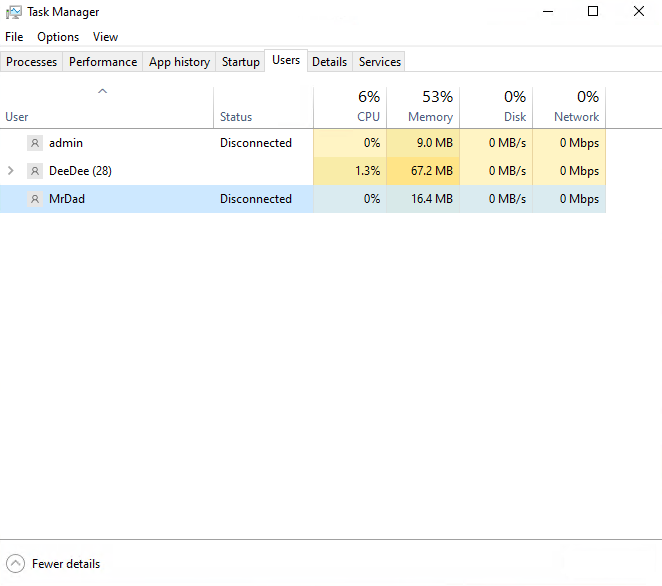
Task: Click the 16.4 MB memory value
Action: click(x=432, y=199)
